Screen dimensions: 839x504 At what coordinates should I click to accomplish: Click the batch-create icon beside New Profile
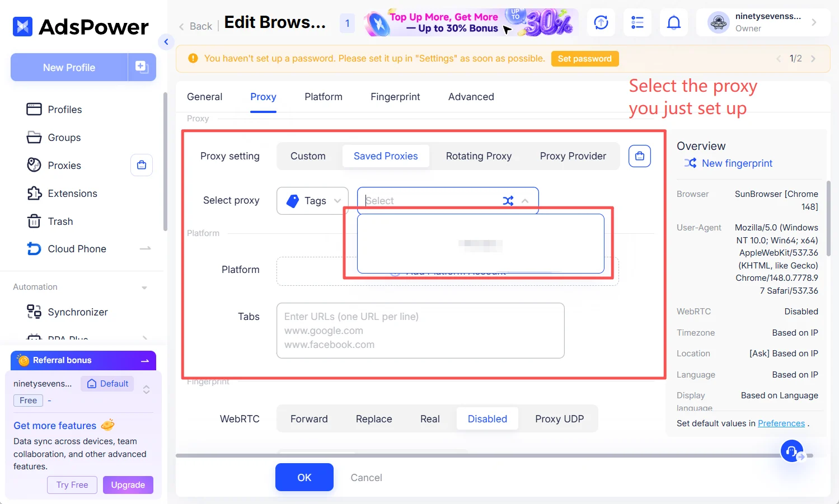coord(142,67)
